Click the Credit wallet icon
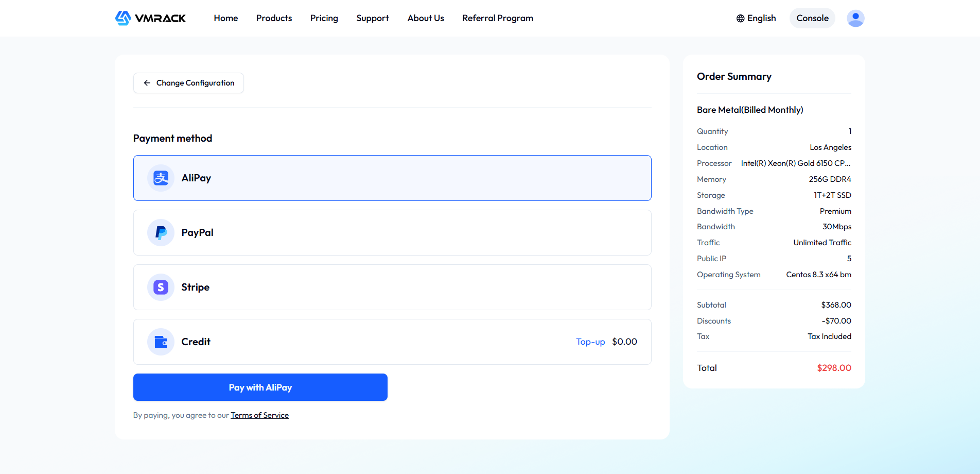 [x=161, y=342]
